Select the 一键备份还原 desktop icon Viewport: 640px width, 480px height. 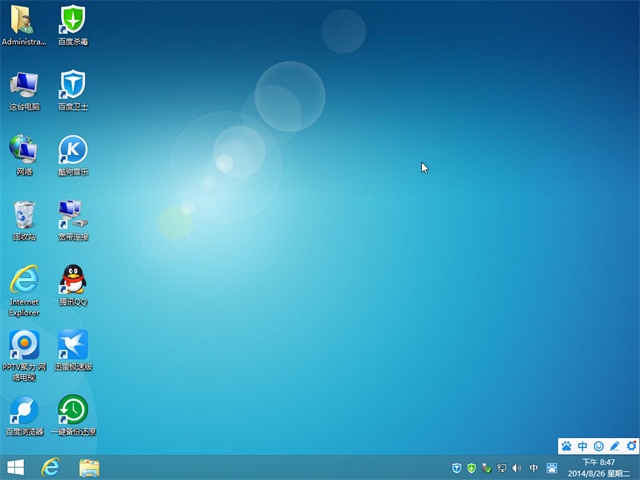tap(73, 410)
